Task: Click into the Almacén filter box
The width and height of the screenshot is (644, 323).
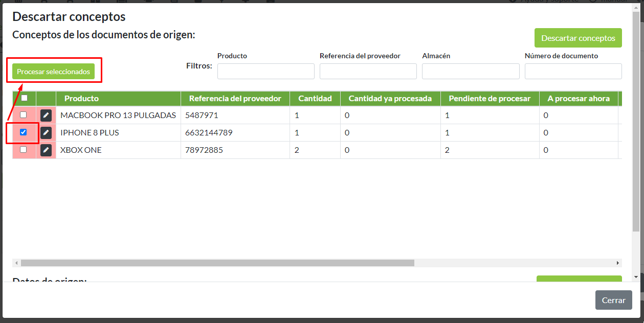Action: pyautogui.click(x=470, y=72)
